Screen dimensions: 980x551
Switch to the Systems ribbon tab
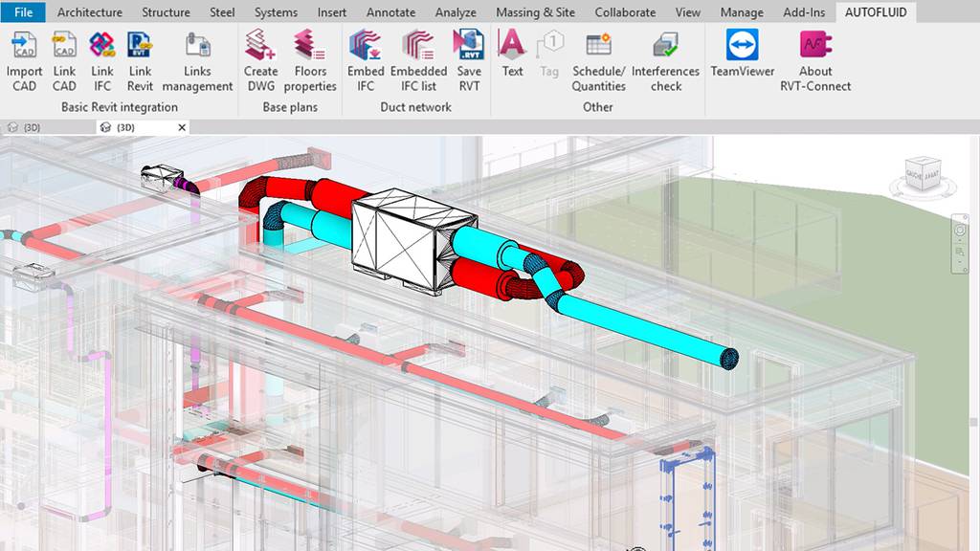[x=276, y=12]
